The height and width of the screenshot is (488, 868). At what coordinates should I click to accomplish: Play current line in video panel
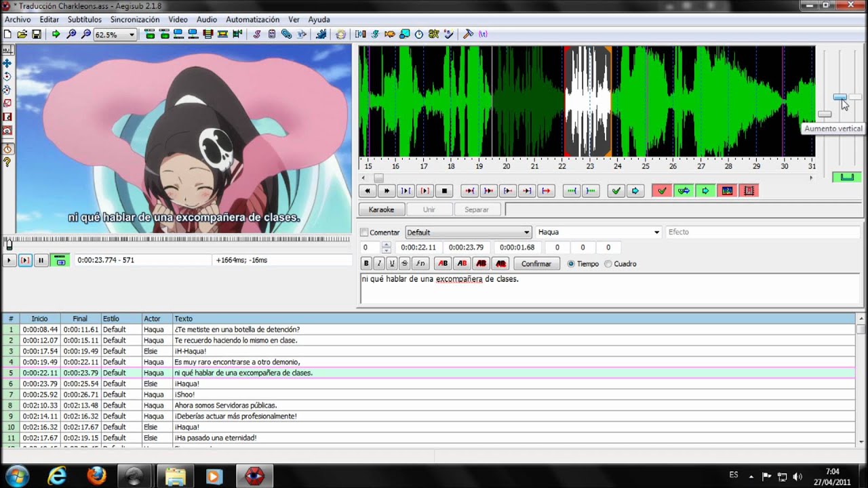tap(25, 260)
